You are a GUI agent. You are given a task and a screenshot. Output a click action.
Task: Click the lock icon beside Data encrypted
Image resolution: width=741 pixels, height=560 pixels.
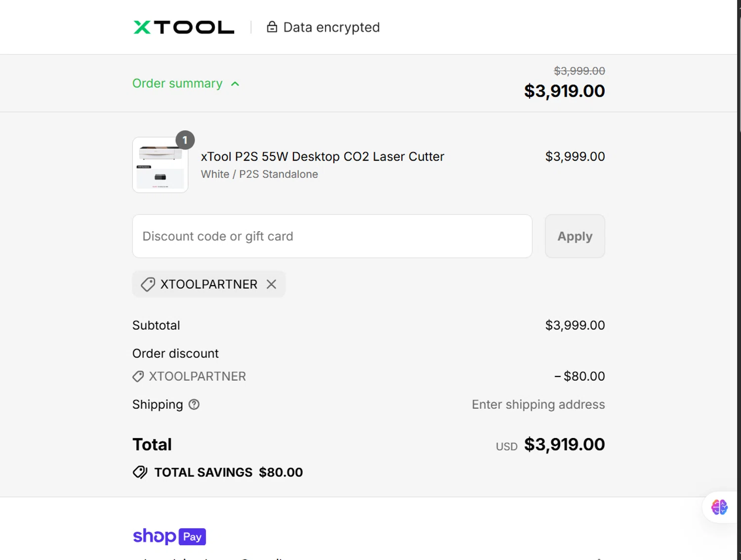coord(272,27)
